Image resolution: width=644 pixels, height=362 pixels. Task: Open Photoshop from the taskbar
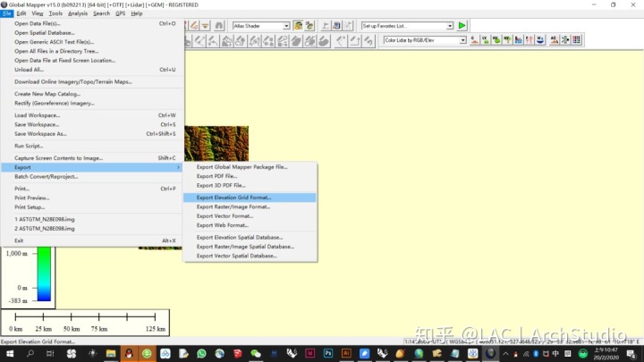pos(328,353)
